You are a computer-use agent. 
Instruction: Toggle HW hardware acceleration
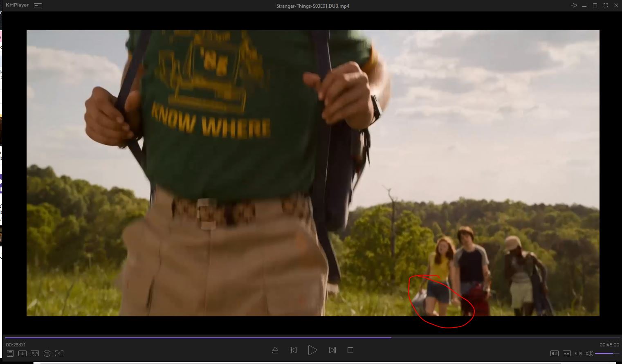(x=555, y=353)
